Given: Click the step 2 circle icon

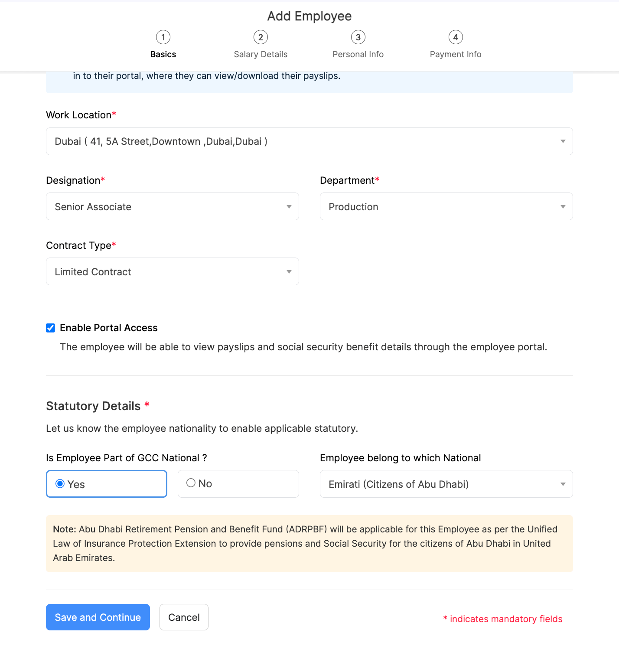Looking at the screenshot, I should point(261,37).
